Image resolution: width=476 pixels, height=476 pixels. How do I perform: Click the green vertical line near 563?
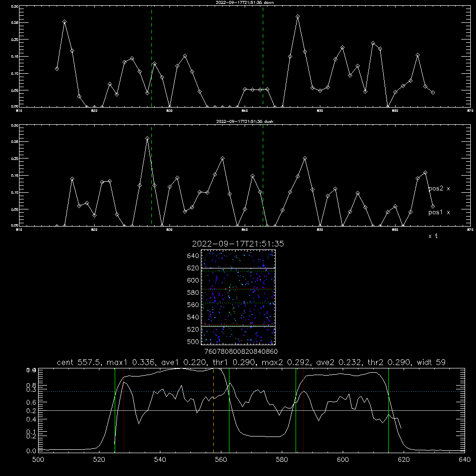[229, 410]
